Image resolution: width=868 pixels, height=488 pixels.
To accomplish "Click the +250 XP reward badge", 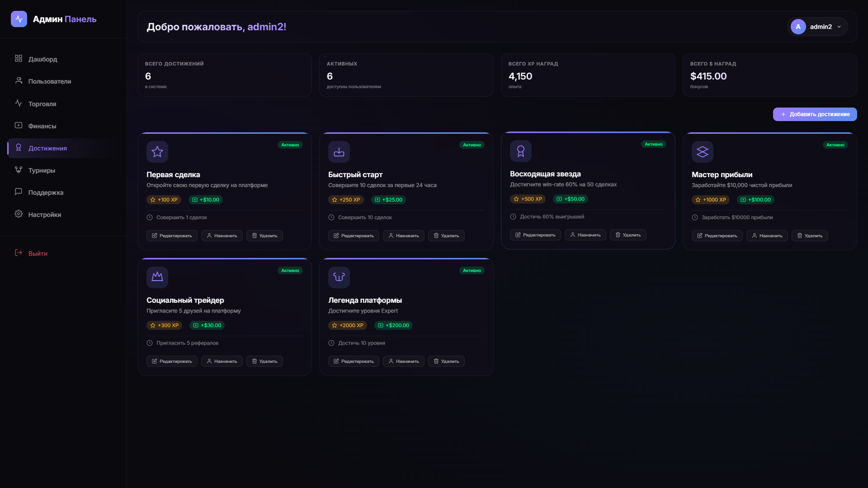I will click(x=346, y=200).
